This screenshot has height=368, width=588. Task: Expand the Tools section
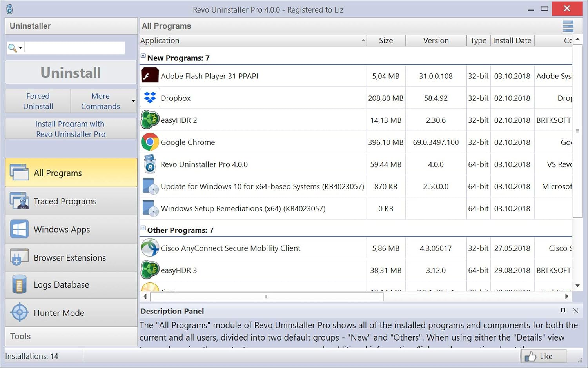point(71,336)
